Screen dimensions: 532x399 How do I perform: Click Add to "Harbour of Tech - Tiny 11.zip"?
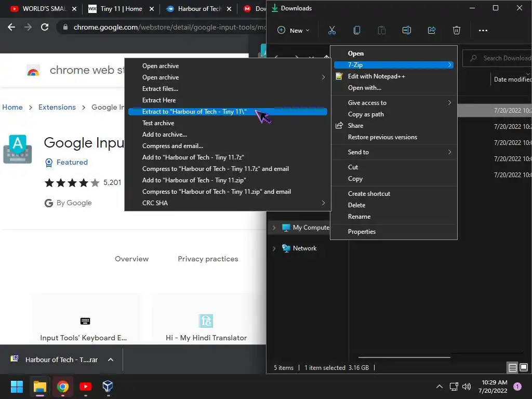[x=228, y=180]
